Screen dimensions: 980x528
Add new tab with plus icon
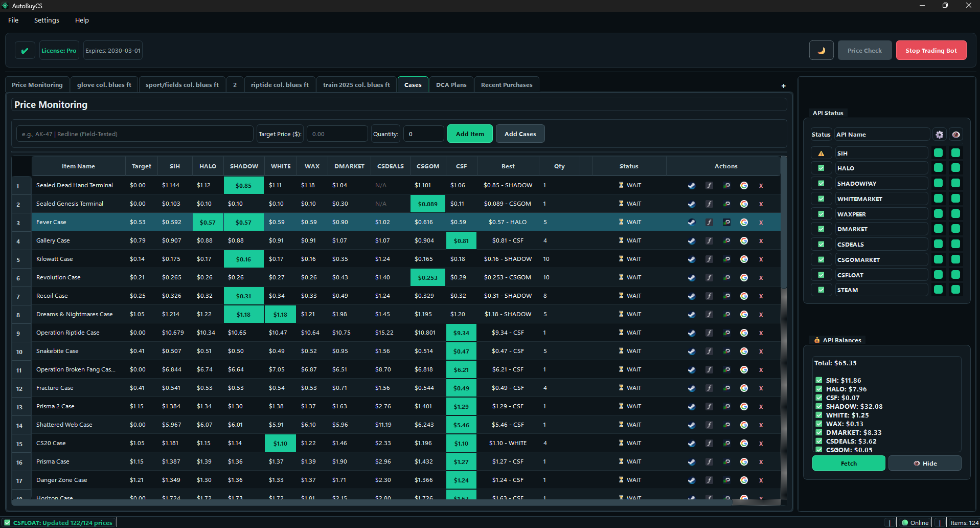[x=783, y=86]
